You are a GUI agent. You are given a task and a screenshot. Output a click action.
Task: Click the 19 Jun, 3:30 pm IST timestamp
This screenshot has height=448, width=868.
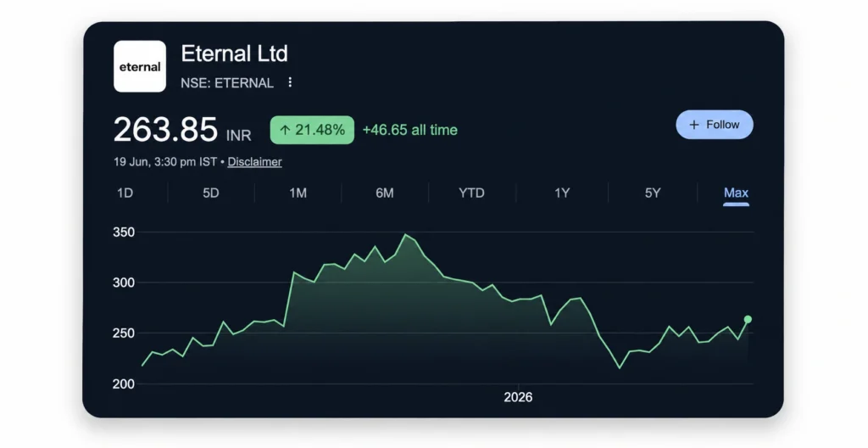tap(165, 162)
